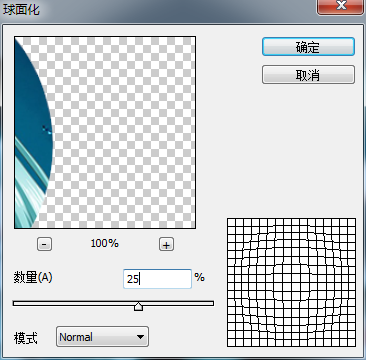The height and width of the screenshot is (360, 366).
Task: Click the 模式 label
Action: [x=26, y=337]
